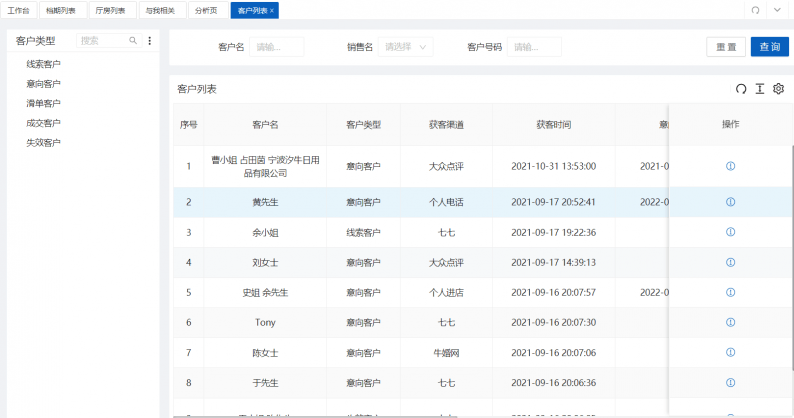Open detail icon for row 7 陈女士
Screen dimensions: 794x418
pos(730,352)
